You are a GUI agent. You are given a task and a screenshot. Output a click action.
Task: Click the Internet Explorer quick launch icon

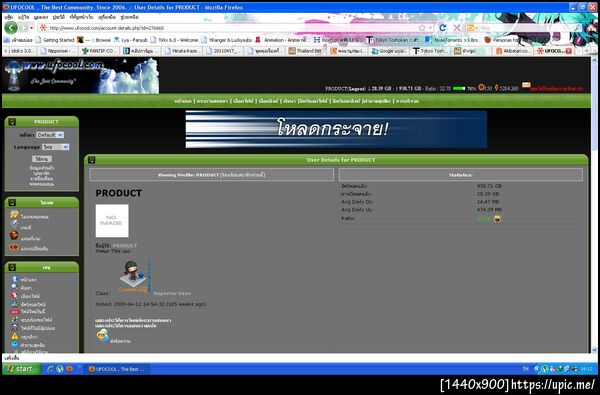point(50,369)
